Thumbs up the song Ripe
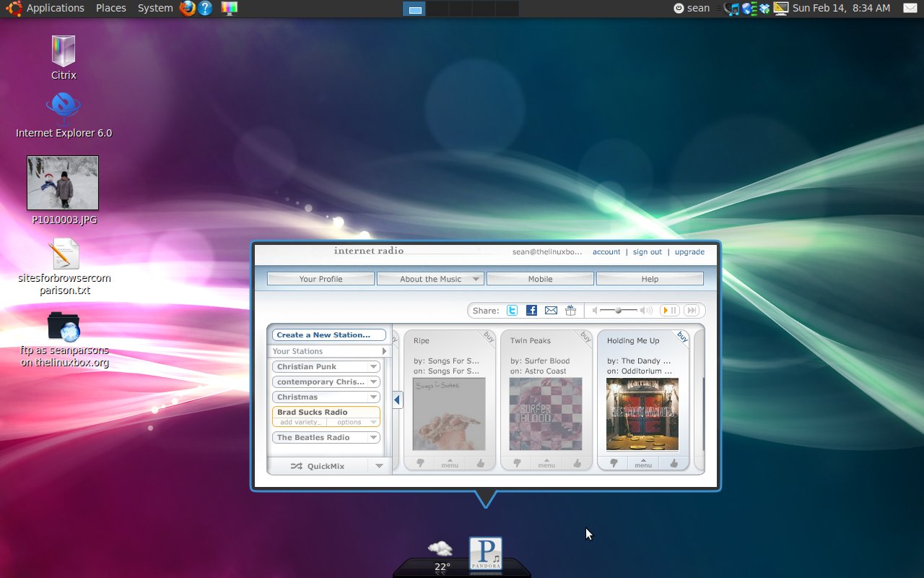Image resolution: width=924 pixels, height=578 pixels. [x=480, y=463]
